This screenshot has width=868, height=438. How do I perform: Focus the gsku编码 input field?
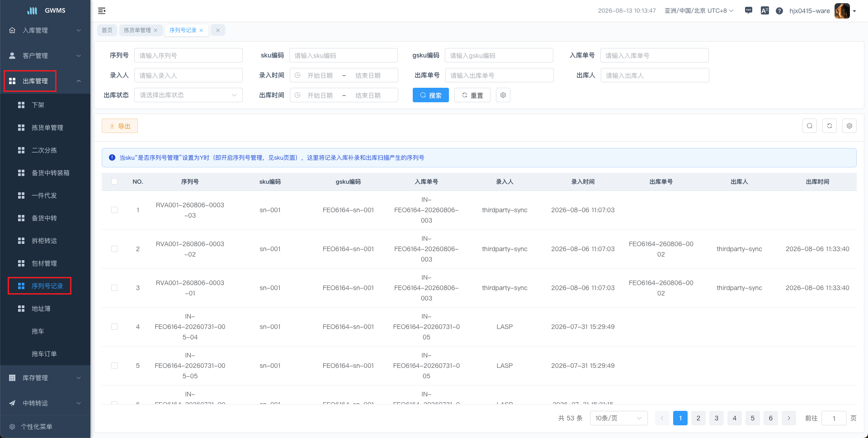coord(499,55)
